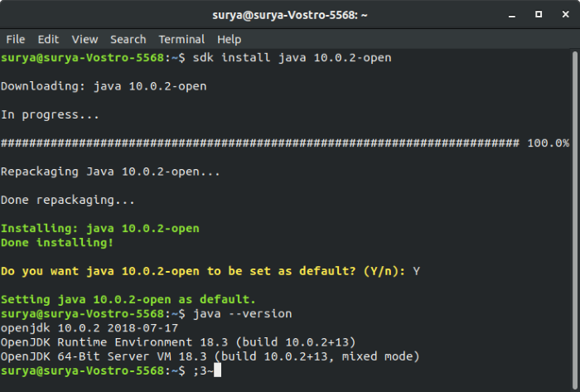Close the terminal window
Viewport: 580px width, 392px height.
[566, 14]
